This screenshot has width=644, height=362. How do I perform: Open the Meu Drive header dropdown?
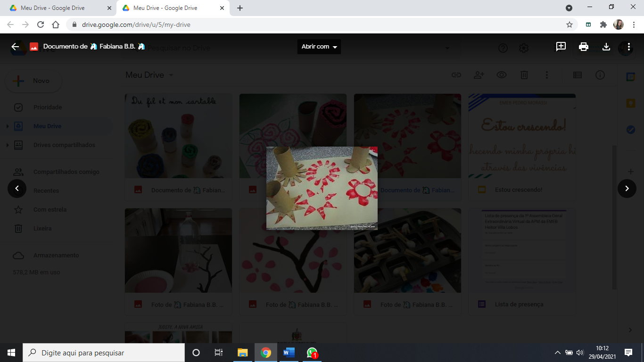pyautogui.click(x=149, y=75)
